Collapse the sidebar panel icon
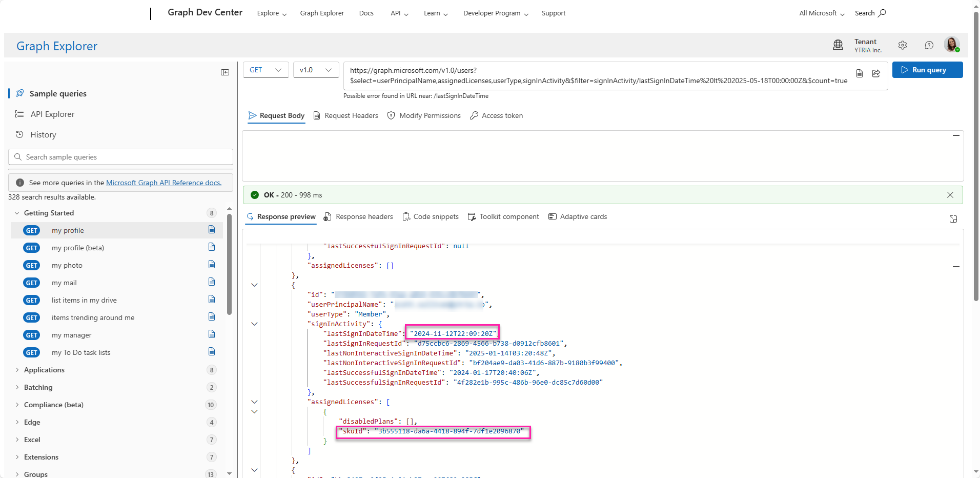 click(225, 72)
